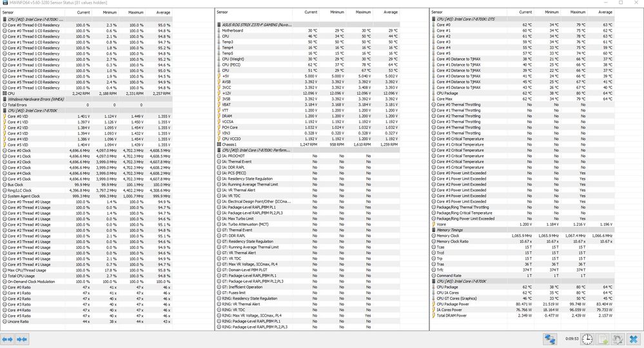This screenshot has width=644, height=348.
Task: Click the lightning icon beside Vcore
Action: coord(434,224)
